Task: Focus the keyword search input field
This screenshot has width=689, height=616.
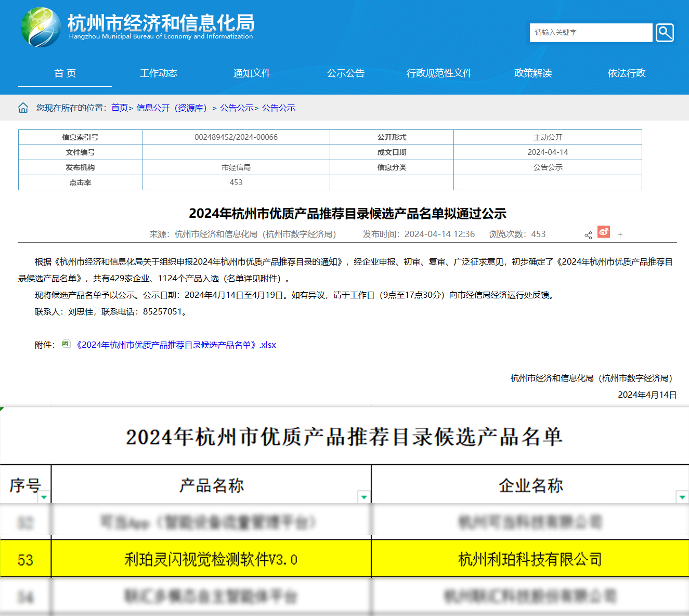Action: coord(591,33)
